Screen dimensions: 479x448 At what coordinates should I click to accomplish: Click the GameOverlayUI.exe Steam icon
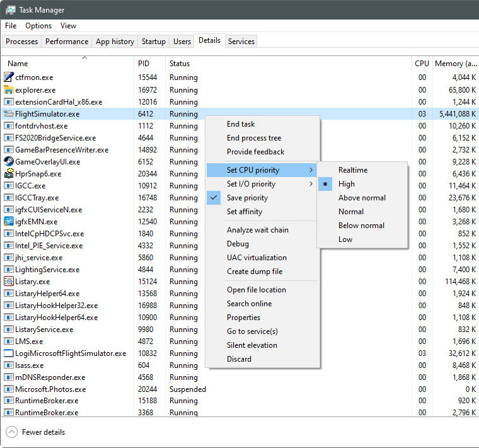pyautogui.click(x=9, y=161)
